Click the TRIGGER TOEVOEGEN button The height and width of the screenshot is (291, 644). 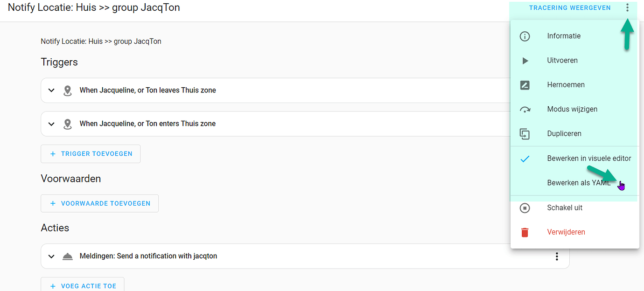[91, 153]
